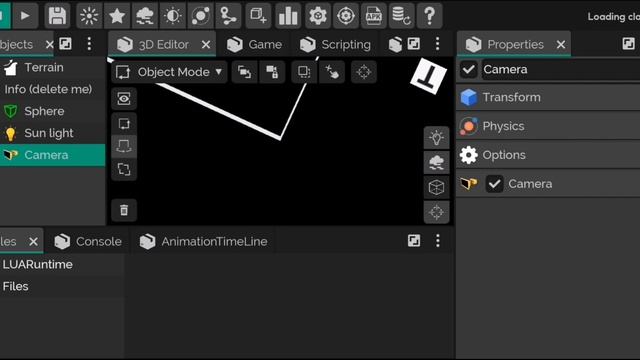Click the lock selection icon in editor toolbar
This screenshot has height=360, width=640.
point(272,72)
